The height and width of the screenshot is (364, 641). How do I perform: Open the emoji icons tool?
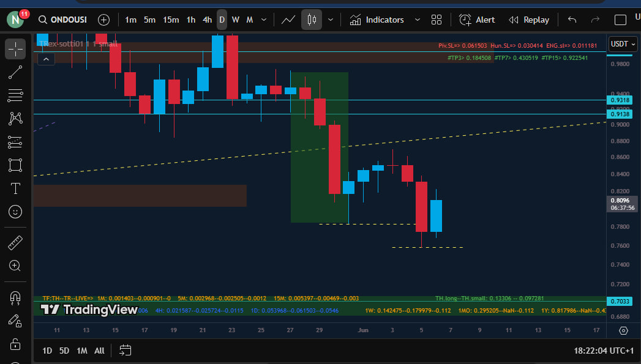pyautogui.click(x=15, y=212)
